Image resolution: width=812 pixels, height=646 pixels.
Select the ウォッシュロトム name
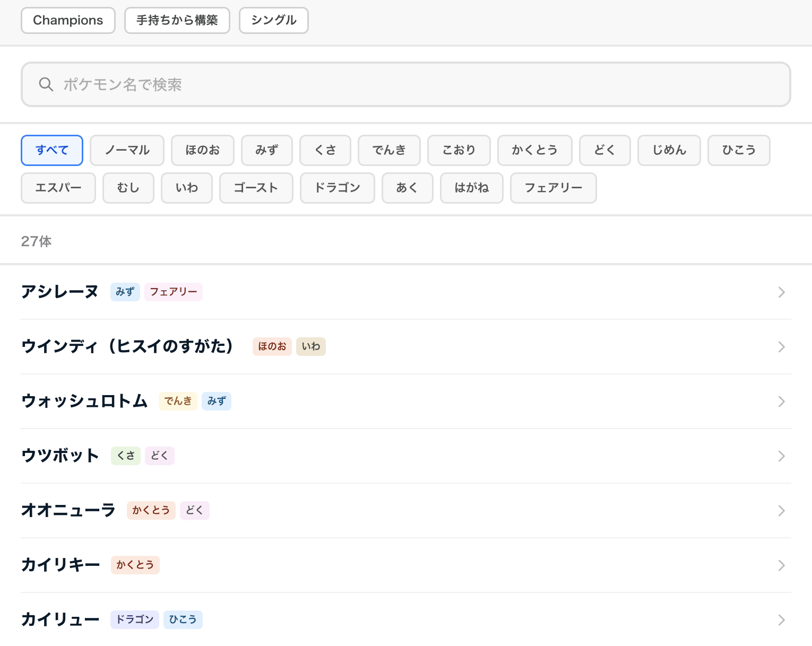[84, 401]
